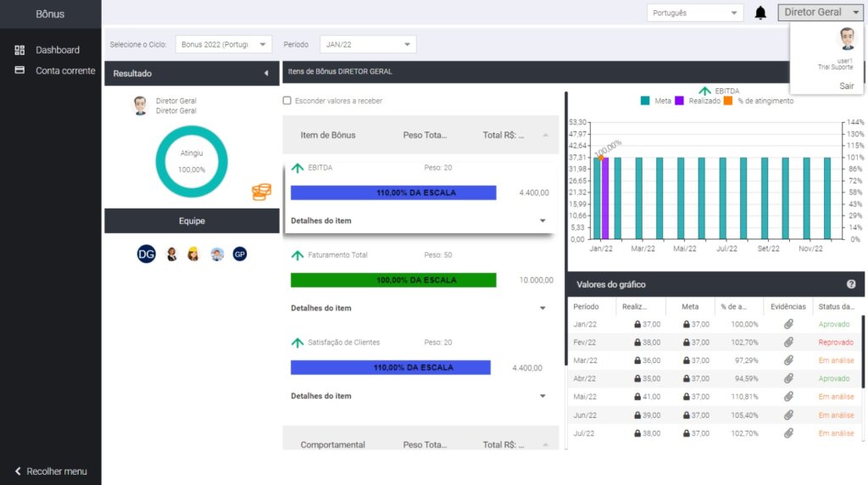Open the Português language dropdown
The height and width of the screenshot is (485, 868).
point(695,13)
